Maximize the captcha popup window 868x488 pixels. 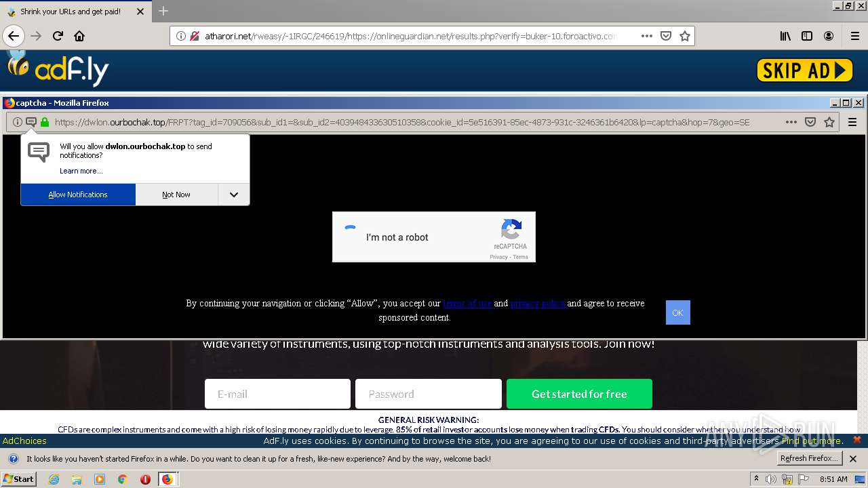tap(846, 103)
